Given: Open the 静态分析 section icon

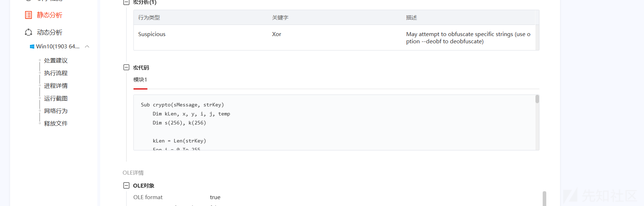Looking at the screenshot, I should [x=28, y=15].
